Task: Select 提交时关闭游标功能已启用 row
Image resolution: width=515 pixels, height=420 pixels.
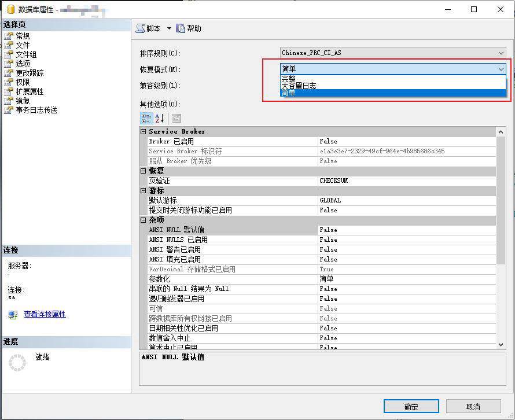Action: tap(322, 211)
